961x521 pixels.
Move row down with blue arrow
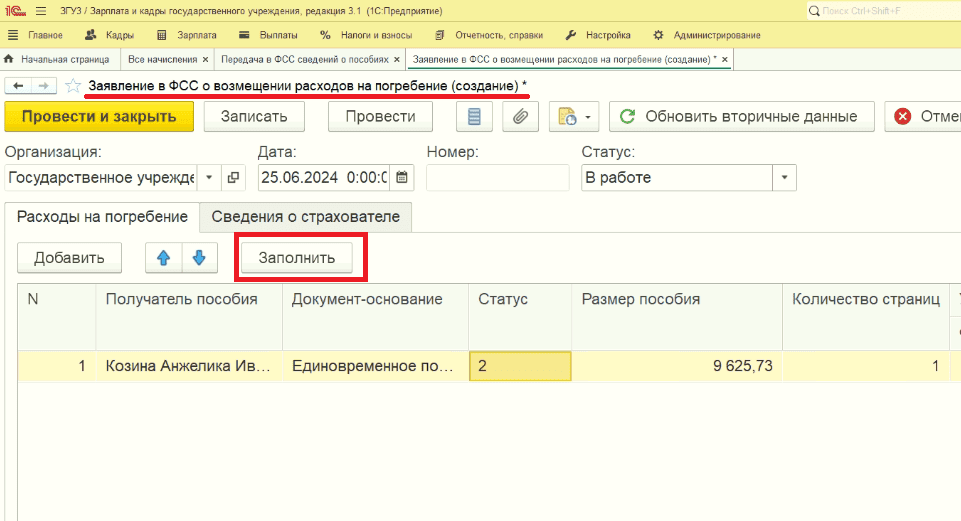pos(199,258)
